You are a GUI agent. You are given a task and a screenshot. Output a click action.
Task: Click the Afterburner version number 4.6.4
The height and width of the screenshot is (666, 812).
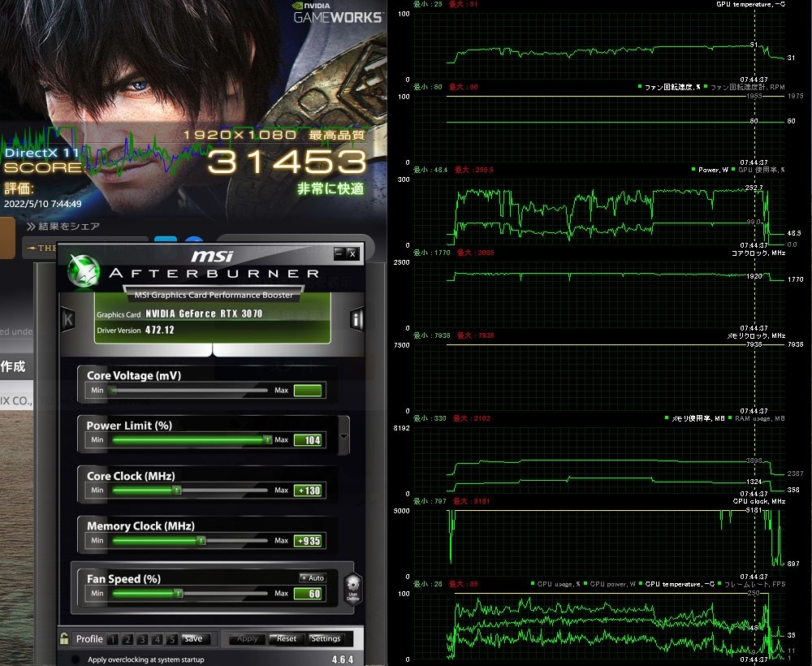(x=343, y=660)
